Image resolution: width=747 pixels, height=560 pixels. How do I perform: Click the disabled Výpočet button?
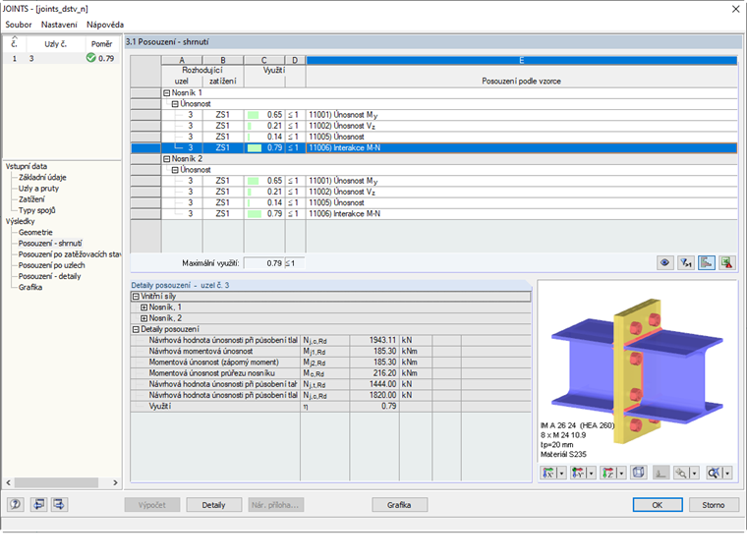pyautogui.click(x=152, y=505)
